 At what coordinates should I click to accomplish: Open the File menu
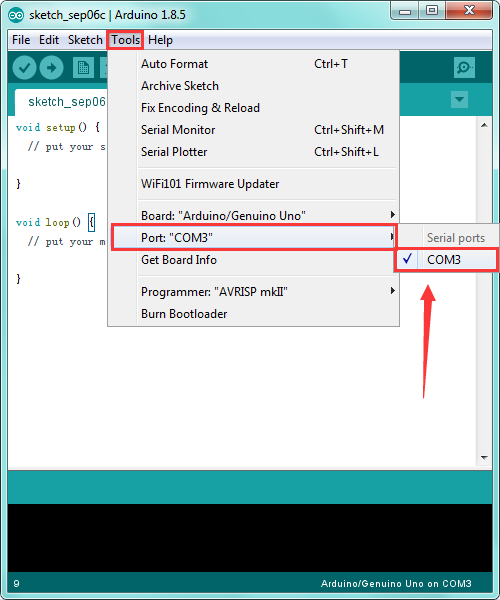(21, 40)
